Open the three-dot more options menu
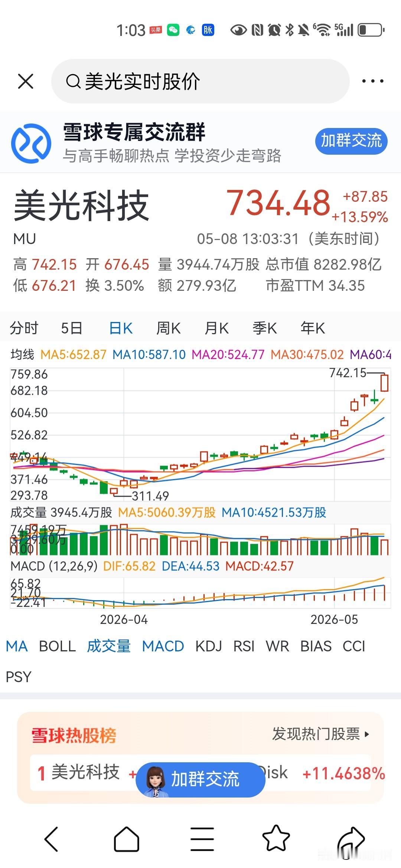Viewport: 401px width, 868px height. (373, 81)
